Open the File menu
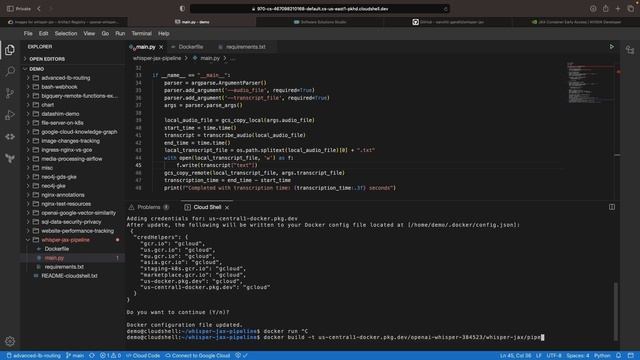 pyautogui.click(x=28, y=33)
